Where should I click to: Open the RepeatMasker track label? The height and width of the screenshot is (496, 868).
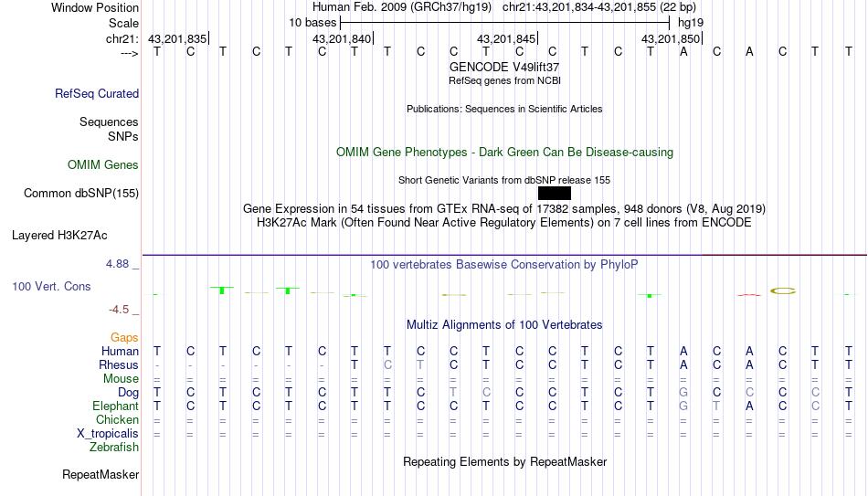click(101, 474)
